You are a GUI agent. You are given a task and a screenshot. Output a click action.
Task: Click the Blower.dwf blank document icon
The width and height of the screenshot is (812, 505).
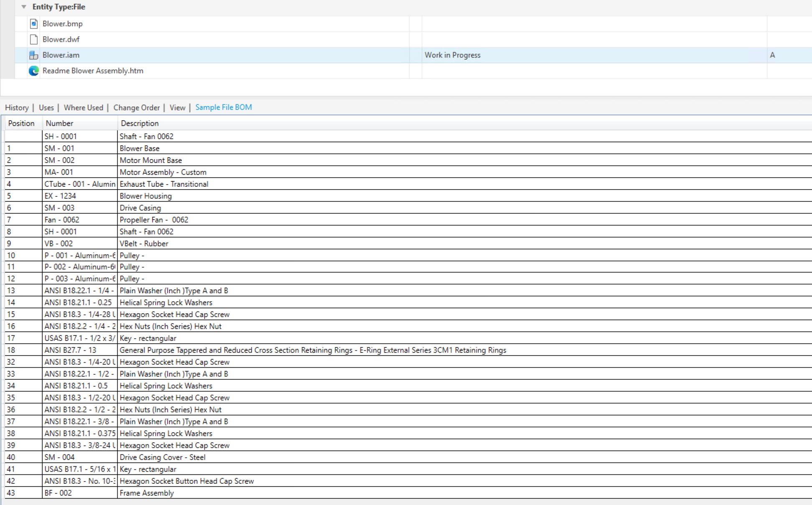click(34, 39)
